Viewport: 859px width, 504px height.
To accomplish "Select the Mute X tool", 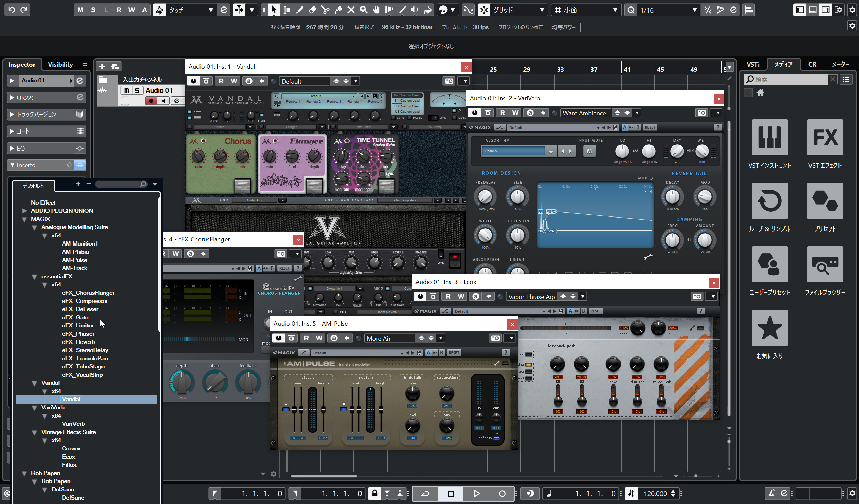I will (x=351, y=10).
